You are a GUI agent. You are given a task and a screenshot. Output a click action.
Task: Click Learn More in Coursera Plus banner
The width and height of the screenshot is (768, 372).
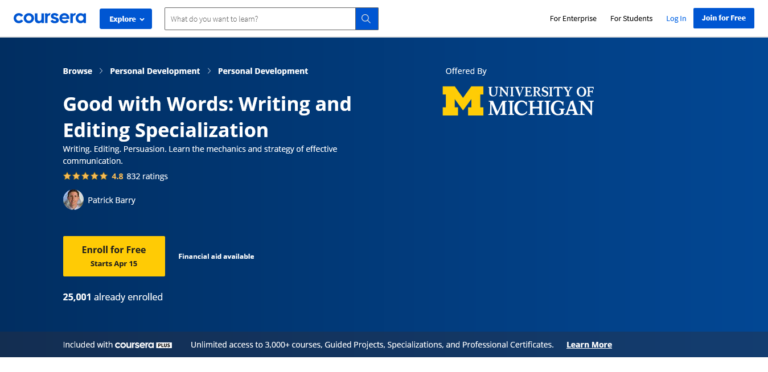[x=589, y=345]
